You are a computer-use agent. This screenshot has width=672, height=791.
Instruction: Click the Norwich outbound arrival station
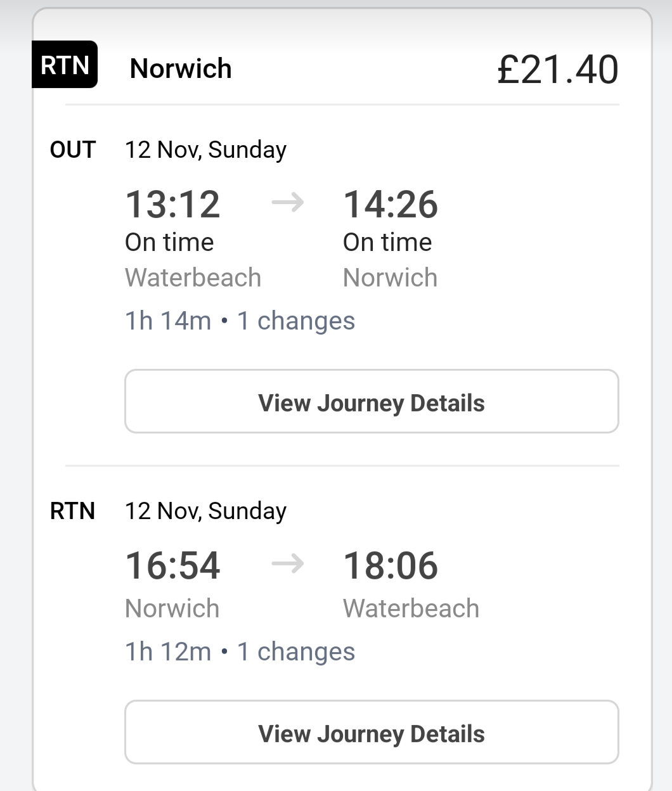click(x=390, y=278)
